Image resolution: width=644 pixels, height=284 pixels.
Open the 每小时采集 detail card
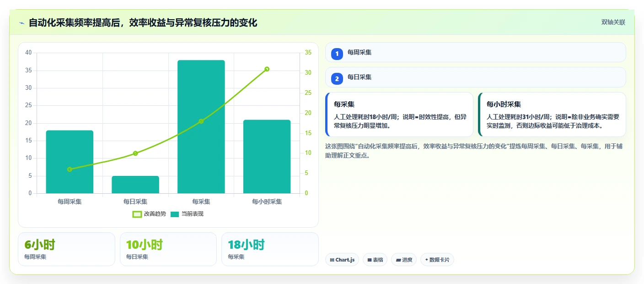(x=552, y=115)
